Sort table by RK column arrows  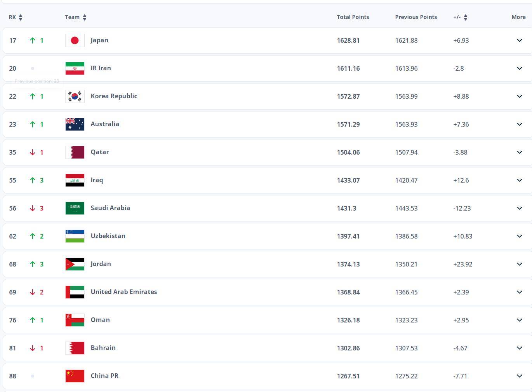pos(21,17)
